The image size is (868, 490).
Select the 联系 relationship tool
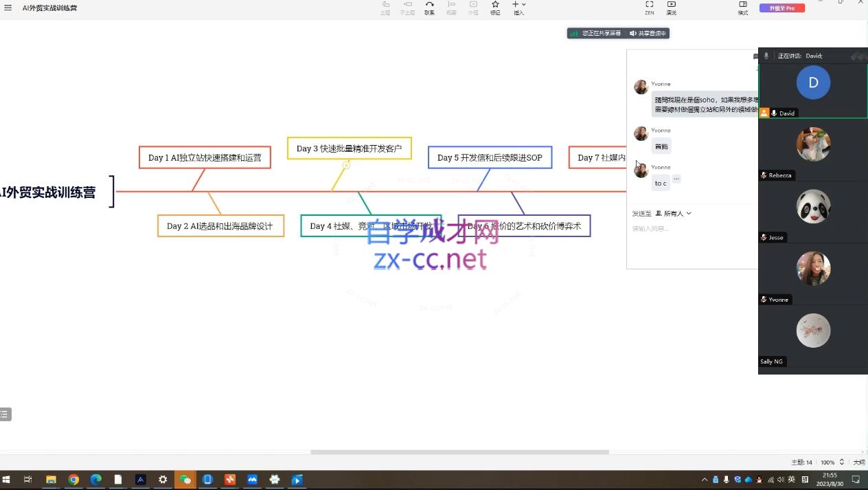coord(429,8)
